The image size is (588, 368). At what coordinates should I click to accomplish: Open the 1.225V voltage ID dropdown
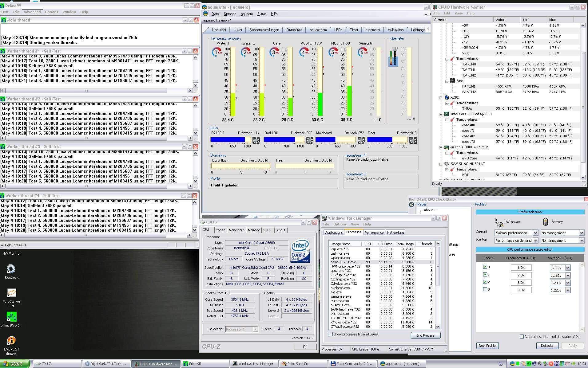point(568,290)
